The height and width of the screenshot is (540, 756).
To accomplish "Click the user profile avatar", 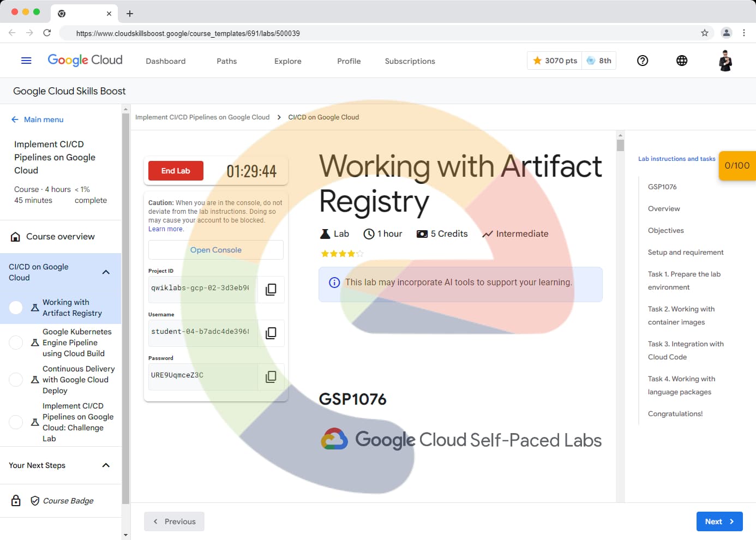I will [x=725, y=61].
